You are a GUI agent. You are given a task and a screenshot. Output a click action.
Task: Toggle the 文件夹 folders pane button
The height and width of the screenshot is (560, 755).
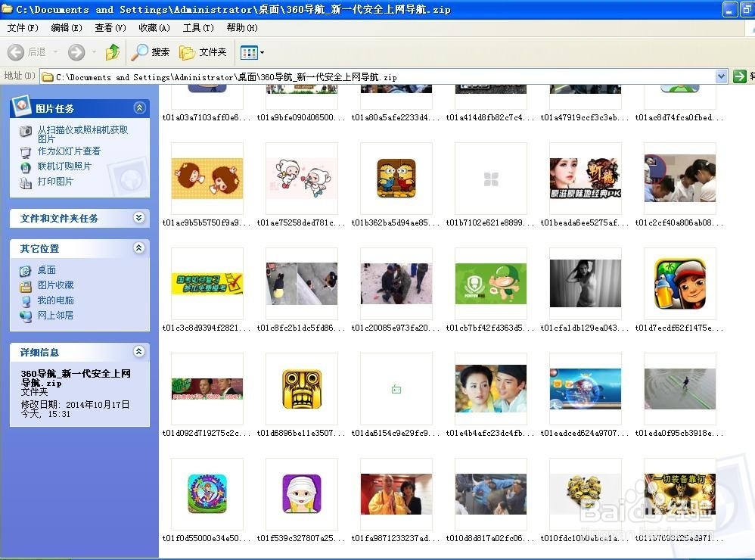tap(203, 52)
